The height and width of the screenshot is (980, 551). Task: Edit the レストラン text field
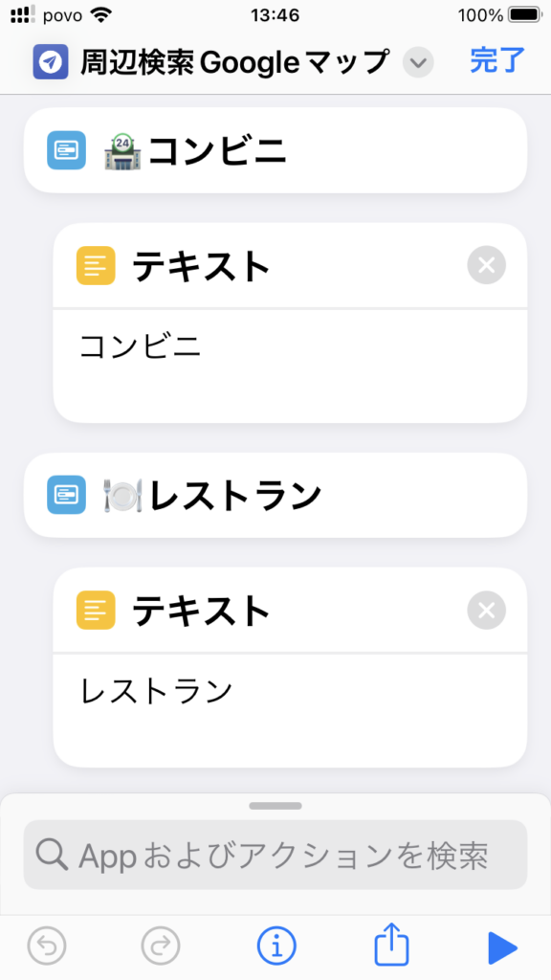click(290, 711)
